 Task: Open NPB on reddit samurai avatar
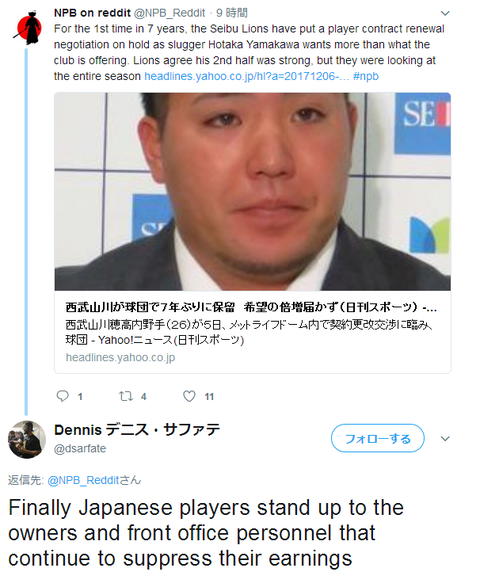click(x=29, y=27)
